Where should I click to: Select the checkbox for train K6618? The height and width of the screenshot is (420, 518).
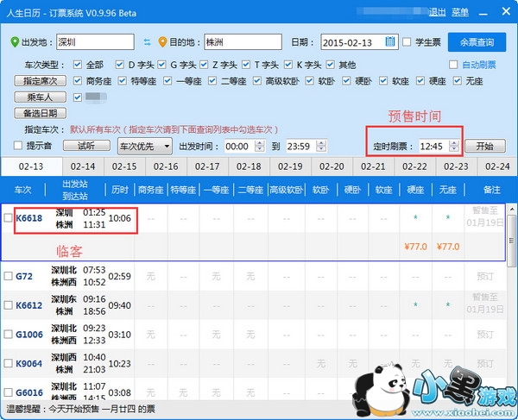tap(9, 218)
